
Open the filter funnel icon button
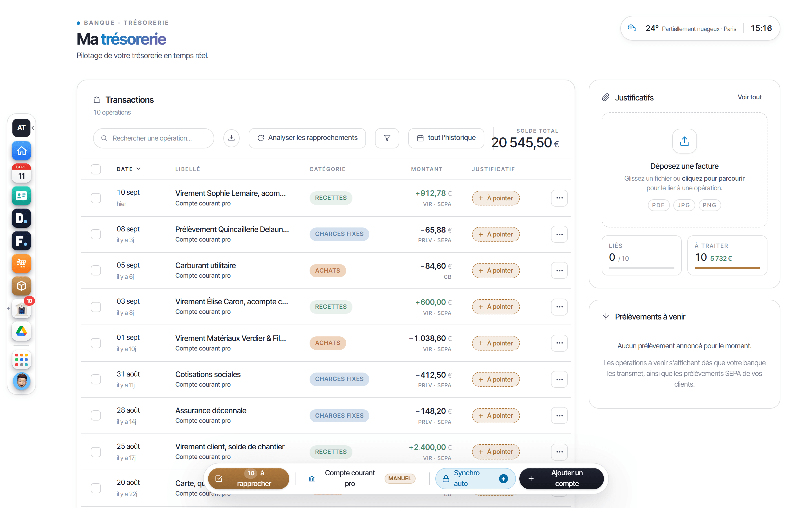pyautogui.click(x=387, y=138)
